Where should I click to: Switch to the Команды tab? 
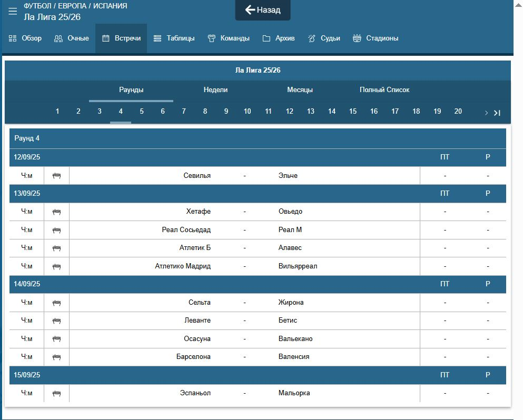(229, 38)
